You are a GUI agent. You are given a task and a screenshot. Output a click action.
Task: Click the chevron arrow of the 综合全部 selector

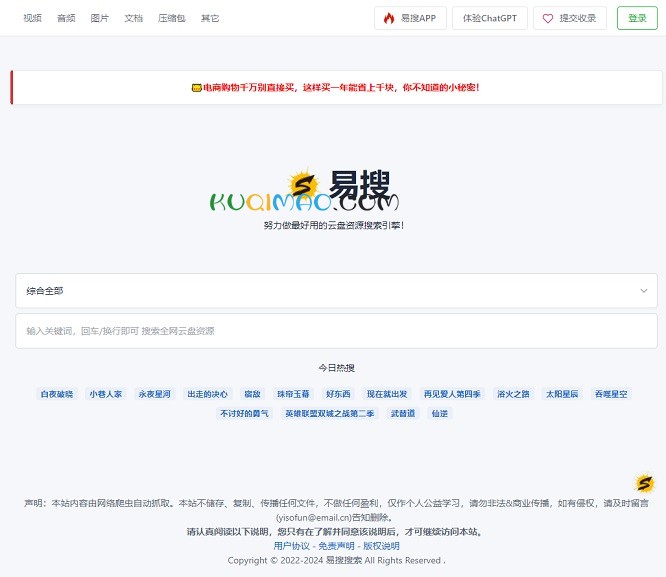click(644, 291)
